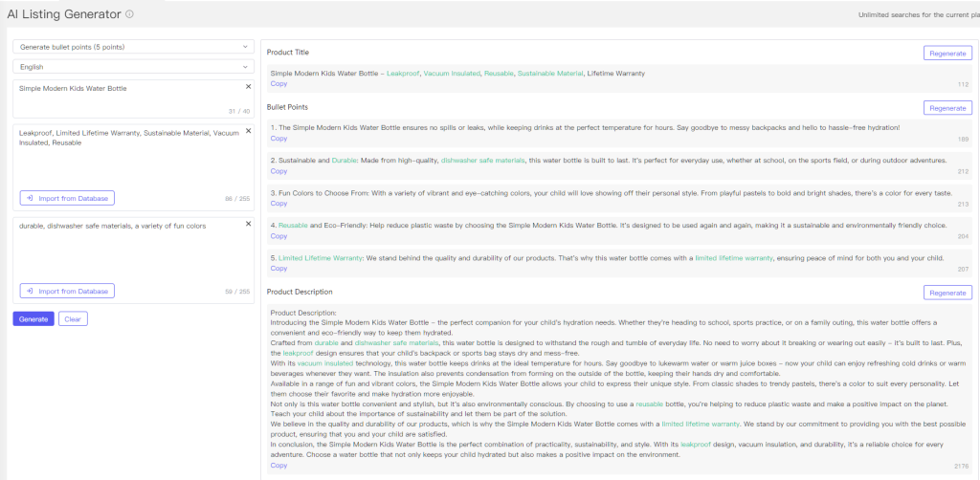980x480 pixels.
Task: Clear the product name field with X icon
Action: coord(248,87)
